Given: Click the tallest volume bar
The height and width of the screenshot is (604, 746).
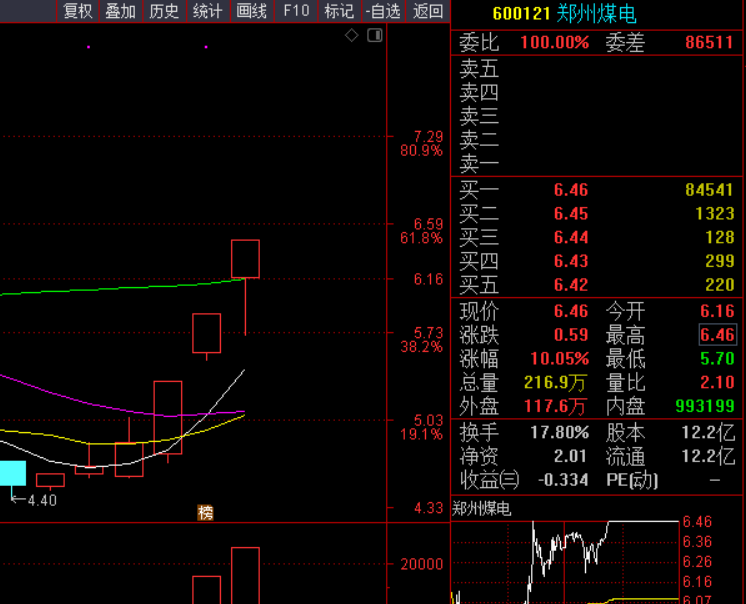Looking at the screenshot, I should click(x=245, y=575).
